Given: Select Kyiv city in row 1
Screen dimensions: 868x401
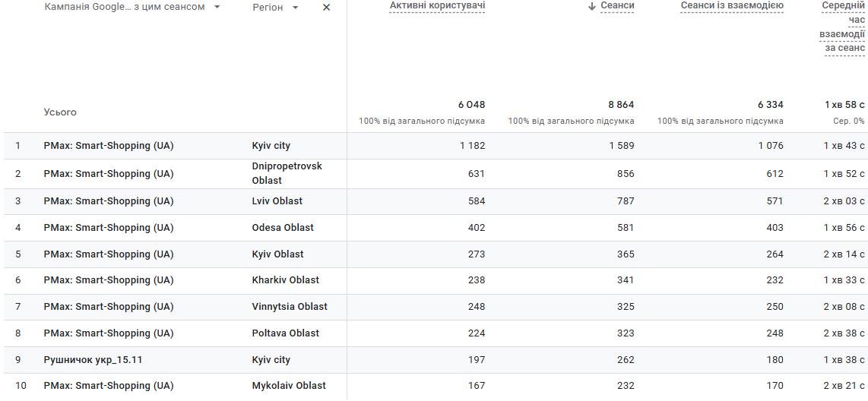Looking at the screenshot, I should (x=271, y=146).
